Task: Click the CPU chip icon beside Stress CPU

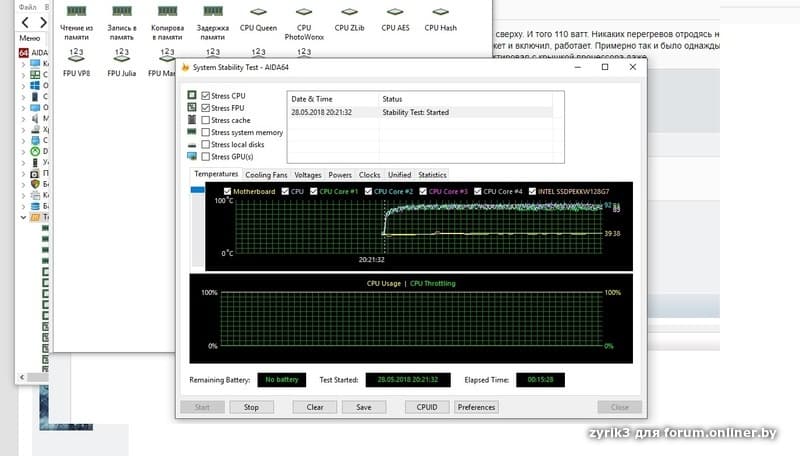Action: click(192, 95)
